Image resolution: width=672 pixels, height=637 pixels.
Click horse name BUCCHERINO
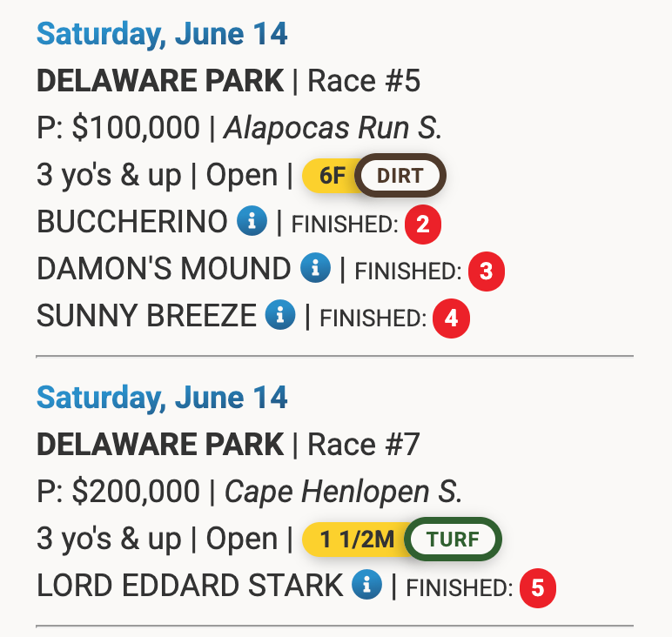click(132, 222)
